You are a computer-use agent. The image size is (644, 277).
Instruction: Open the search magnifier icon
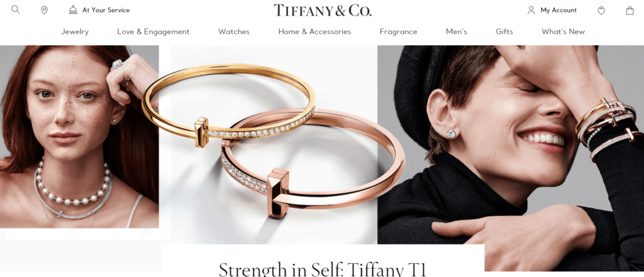click(16, 9)
